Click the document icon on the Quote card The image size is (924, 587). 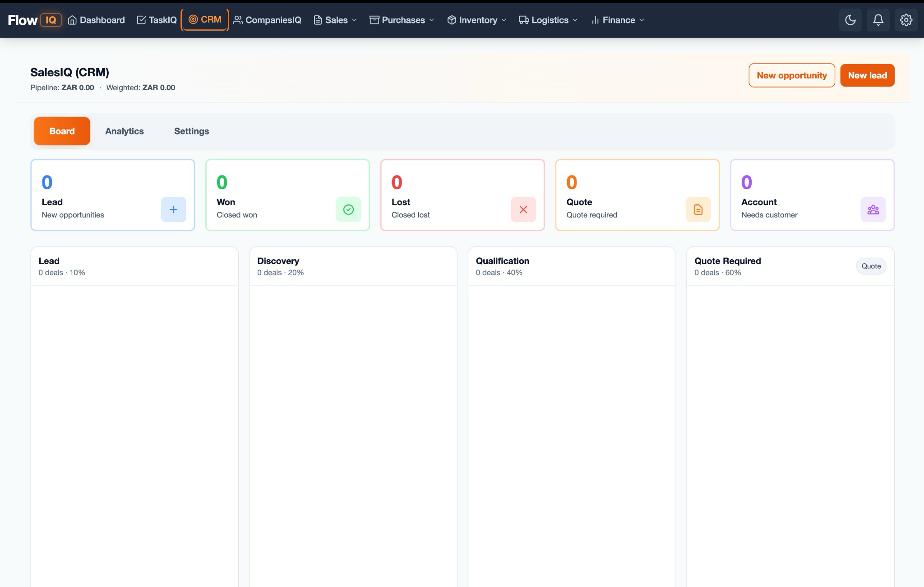[x=698, y=209]
